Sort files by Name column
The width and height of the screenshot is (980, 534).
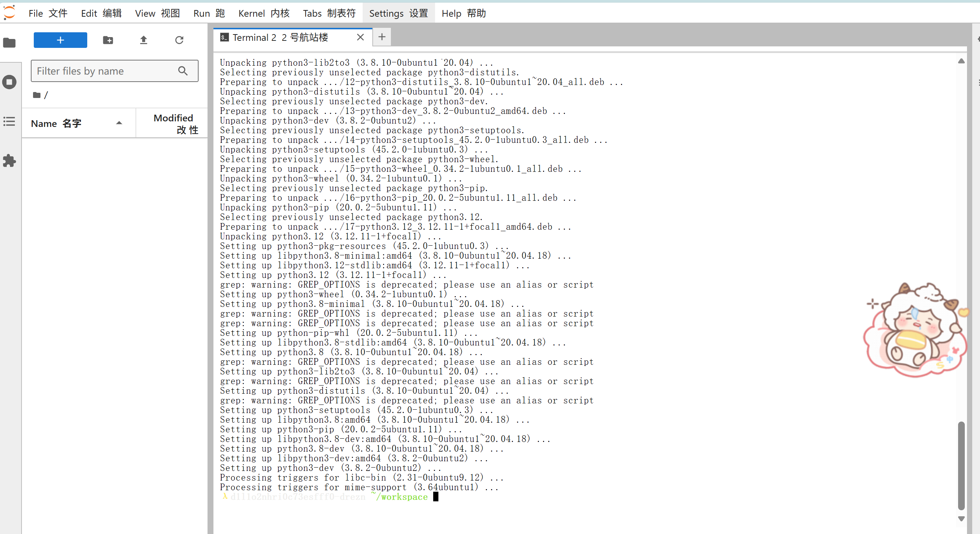tap(78, 124)
